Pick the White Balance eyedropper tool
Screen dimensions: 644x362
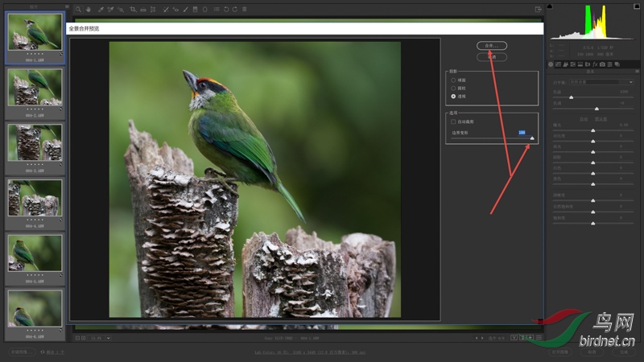tap(100, 10)
